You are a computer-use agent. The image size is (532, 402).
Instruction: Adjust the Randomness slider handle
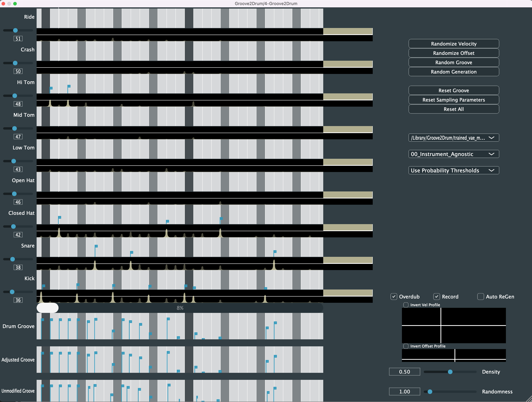(x=430, y=392)
